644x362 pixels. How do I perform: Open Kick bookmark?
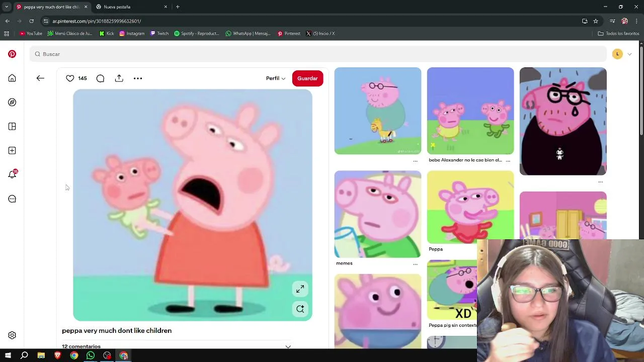pyautogui.click(x=107, y=34)
